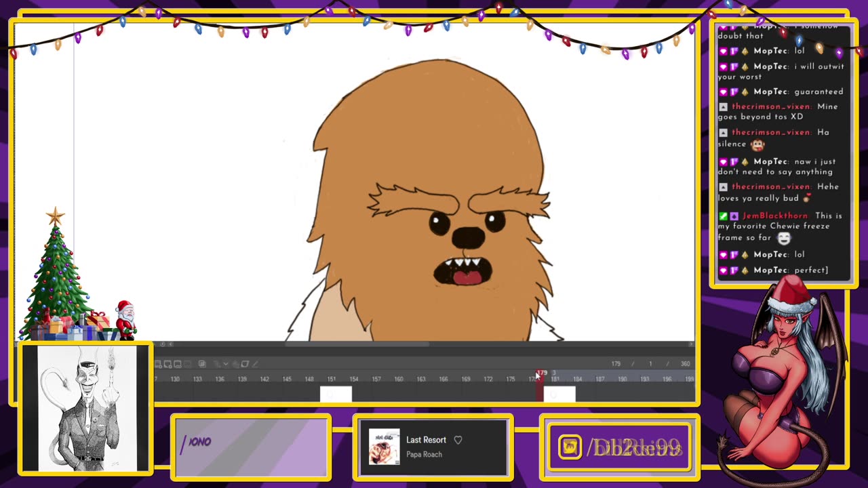Viewport: 868px width, 488px height.
Task: Select the white cel under frame 151
Action: click(336, 394)
